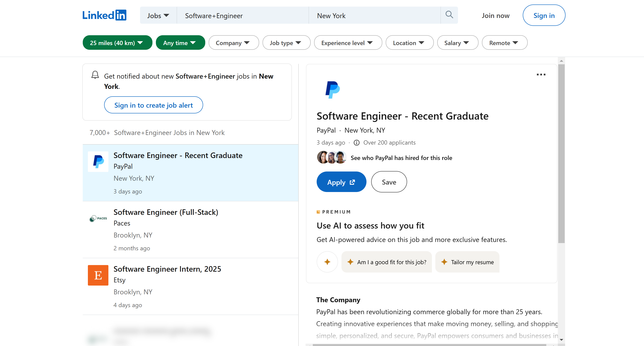Expand the Experience level filter
The height and width of the screenshot is (346, 644).
tap(348, 43)
